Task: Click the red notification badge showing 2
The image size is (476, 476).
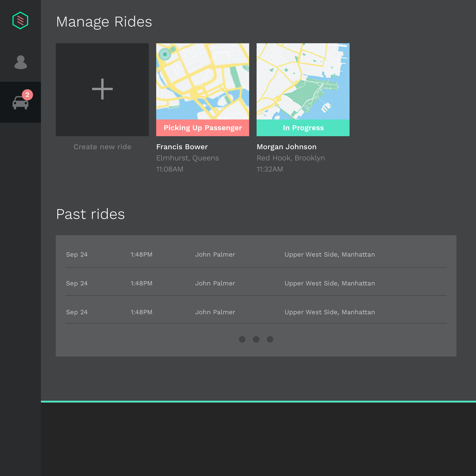Action: click(27, 95)
